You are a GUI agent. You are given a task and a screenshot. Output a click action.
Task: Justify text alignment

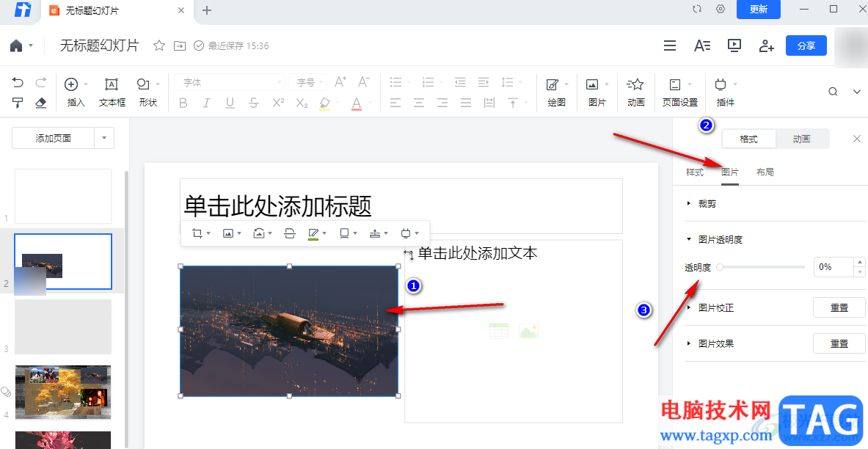[x=466, y=103]
